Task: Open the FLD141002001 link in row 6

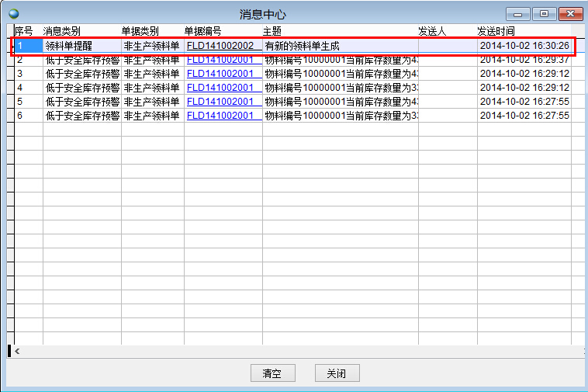Action: tap(220, 116)
